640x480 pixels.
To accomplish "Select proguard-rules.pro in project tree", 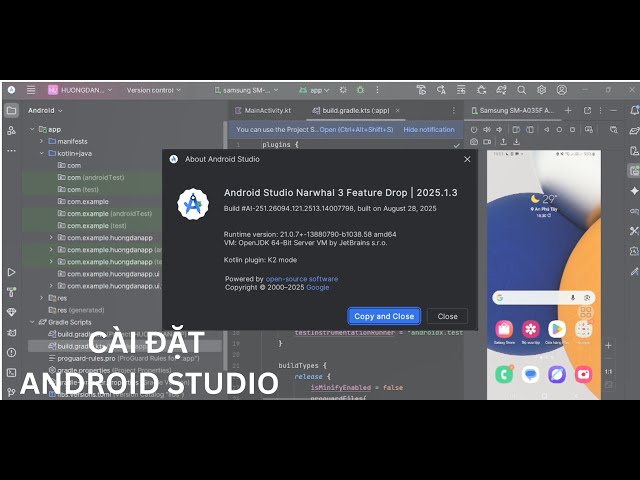I will [x=124, y=358].
